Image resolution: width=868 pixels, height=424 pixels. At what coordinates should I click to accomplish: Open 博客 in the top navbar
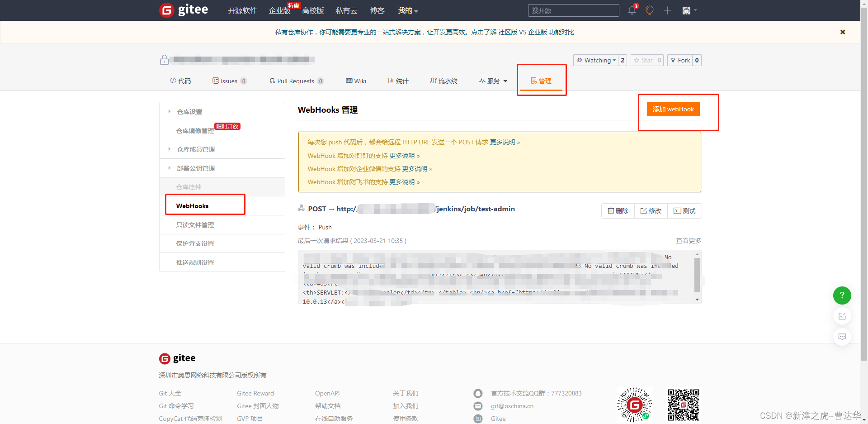377,10
